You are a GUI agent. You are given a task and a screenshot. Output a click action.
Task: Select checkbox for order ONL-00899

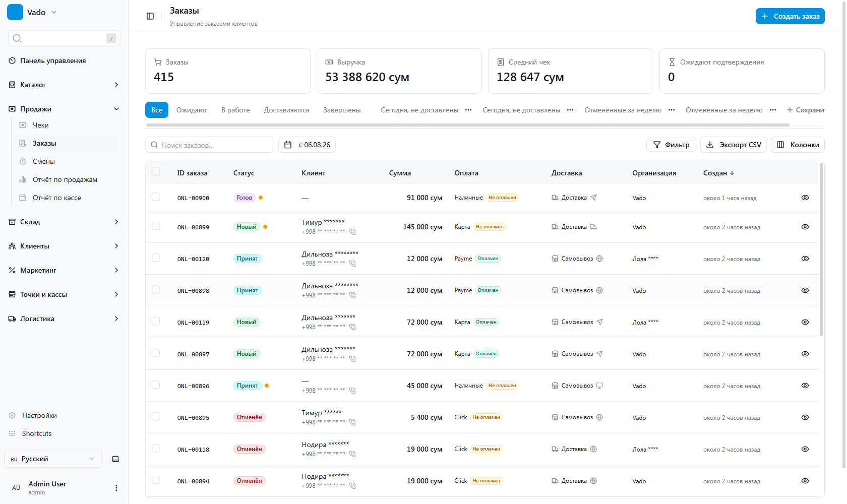(156, 226)
